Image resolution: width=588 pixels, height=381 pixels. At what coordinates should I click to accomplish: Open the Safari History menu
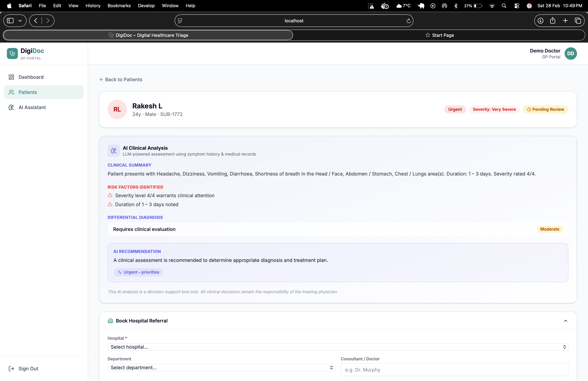[x=93, y=6]
